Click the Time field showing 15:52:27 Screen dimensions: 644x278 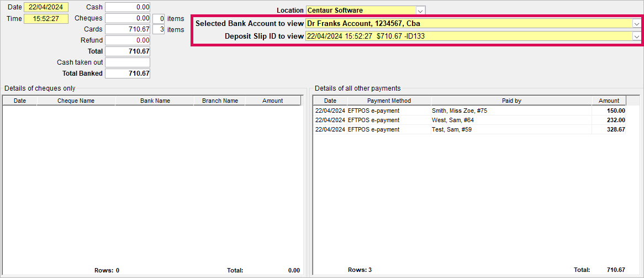(46, 19)
